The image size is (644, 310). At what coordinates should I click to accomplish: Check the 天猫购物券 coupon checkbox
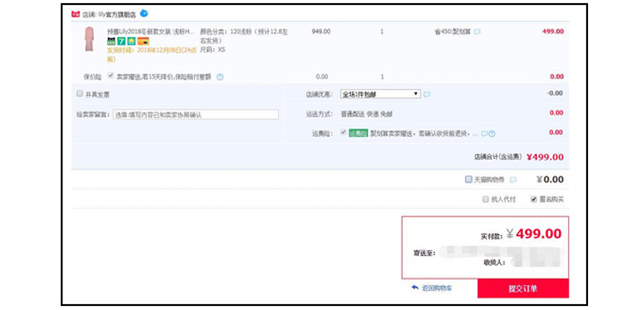point(468,179)
